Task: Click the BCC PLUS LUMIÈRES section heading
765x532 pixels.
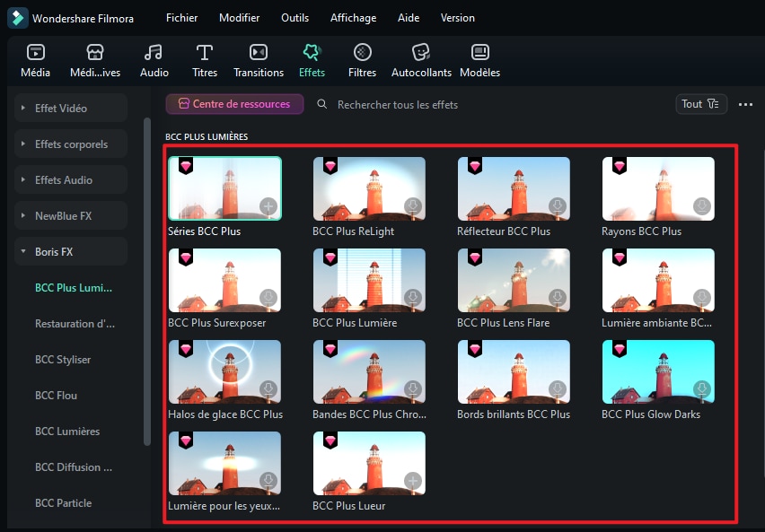Action: click(207, 137)
